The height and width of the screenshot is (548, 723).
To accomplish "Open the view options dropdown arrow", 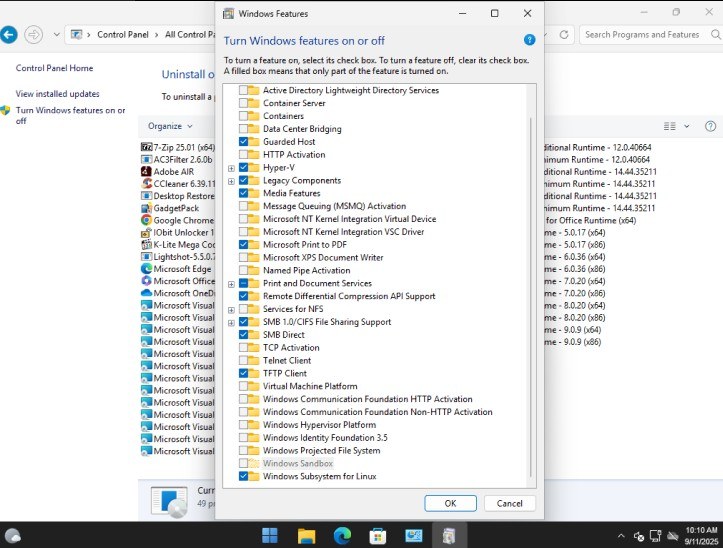I will click(687, 126).
